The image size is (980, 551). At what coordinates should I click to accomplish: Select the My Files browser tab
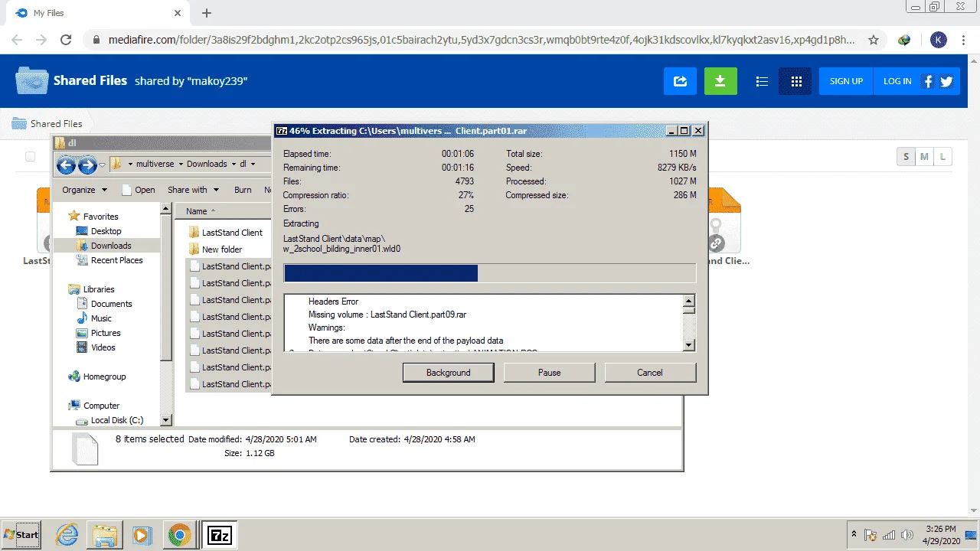click(x=99, y=13)
